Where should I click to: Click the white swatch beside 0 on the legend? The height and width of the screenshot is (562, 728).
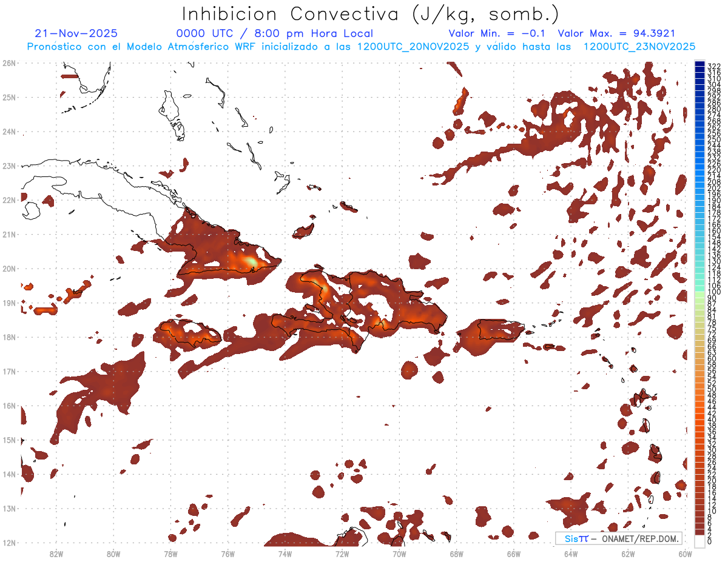(x=700, y=541)
